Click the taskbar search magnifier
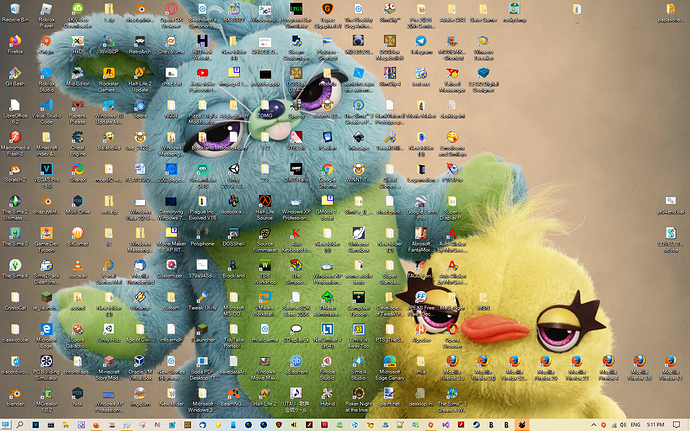Viewport: 690px width, 431px height. [x=20, y=425]
